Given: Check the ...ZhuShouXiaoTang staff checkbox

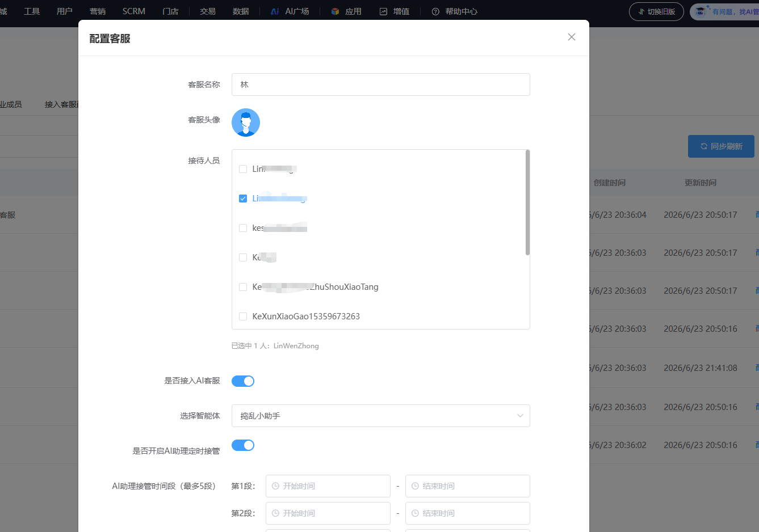Looking at the screenshot, I should (243, 287).
